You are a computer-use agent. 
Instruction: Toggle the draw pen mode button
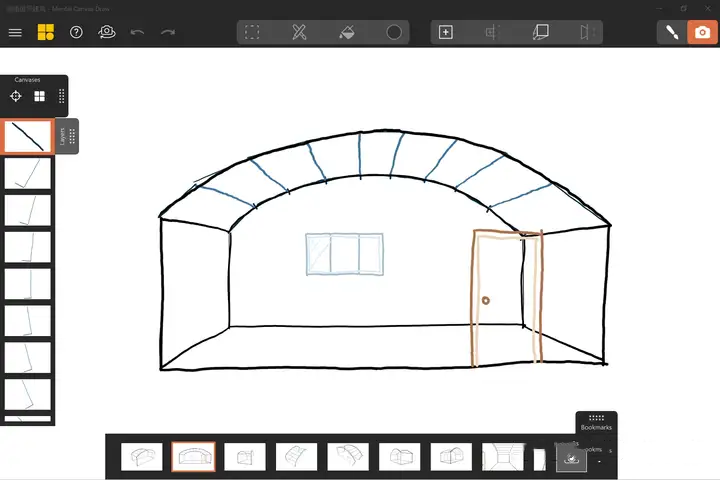click(671, 32)
